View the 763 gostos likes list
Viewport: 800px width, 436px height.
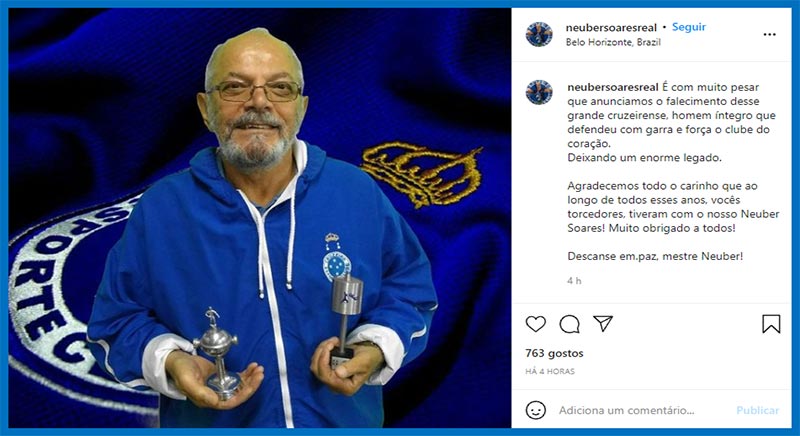(x=554, y=353)
